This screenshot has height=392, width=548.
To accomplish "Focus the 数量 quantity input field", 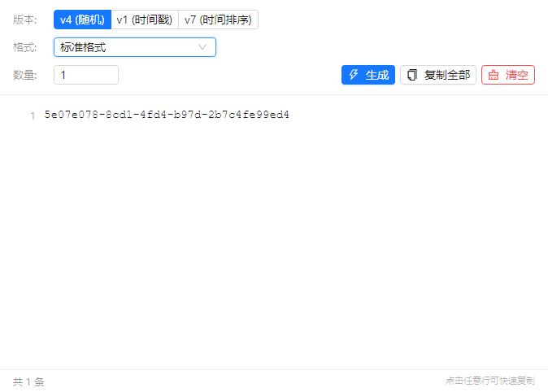I will click(86, 75).
